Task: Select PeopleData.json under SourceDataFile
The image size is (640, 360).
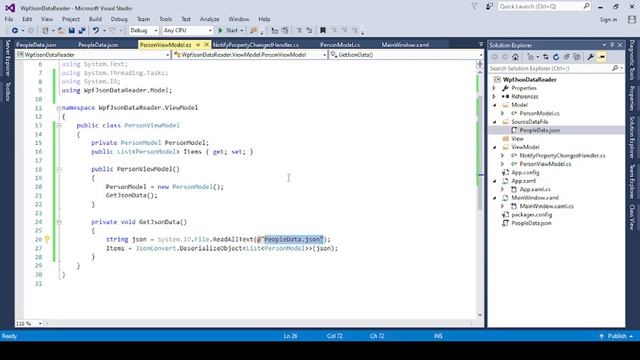Action: pos(540,130)
